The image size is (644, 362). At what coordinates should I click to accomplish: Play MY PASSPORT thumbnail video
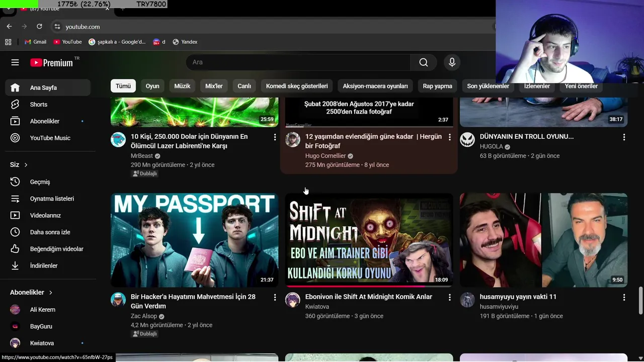click(194, 240)
